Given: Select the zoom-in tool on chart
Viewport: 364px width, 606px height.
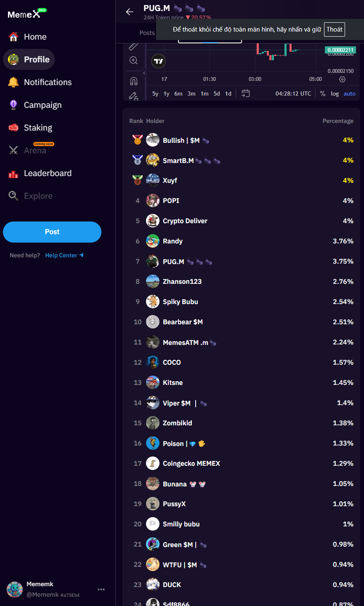Looking at the screenshot, I should click(133, 60).
